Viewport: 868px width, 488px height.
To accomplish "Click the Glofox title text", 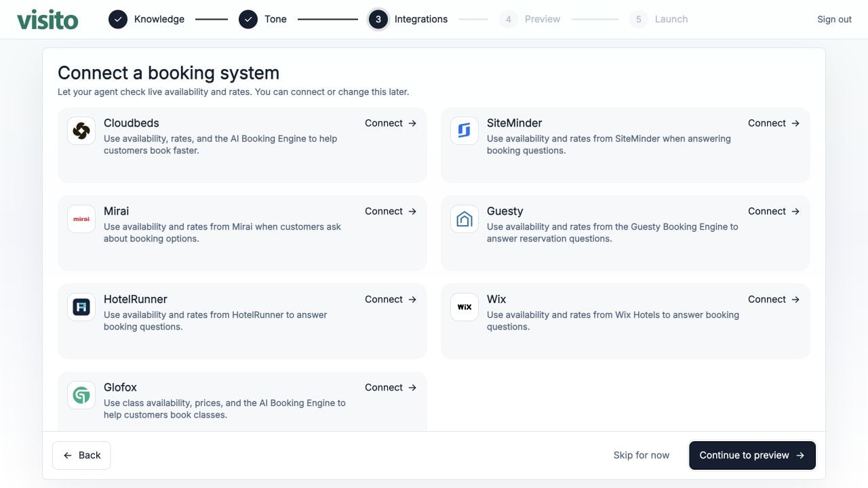I will [x=120, y=388].
